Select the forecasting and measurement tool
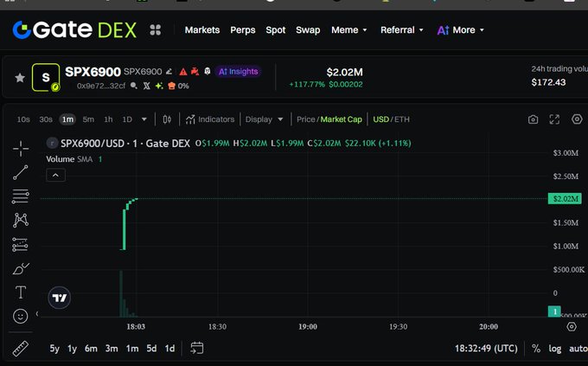 coord(20,244)
